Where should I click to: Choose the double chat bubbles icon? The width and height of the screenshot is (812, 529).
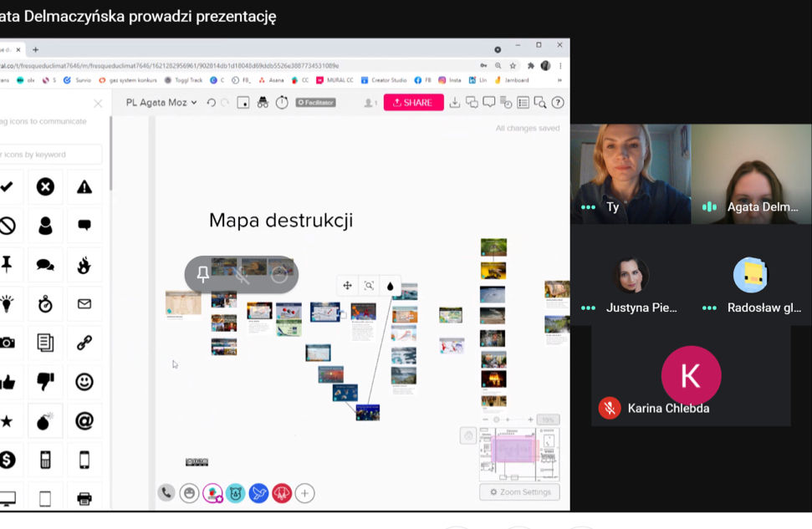tap(45, 265)
